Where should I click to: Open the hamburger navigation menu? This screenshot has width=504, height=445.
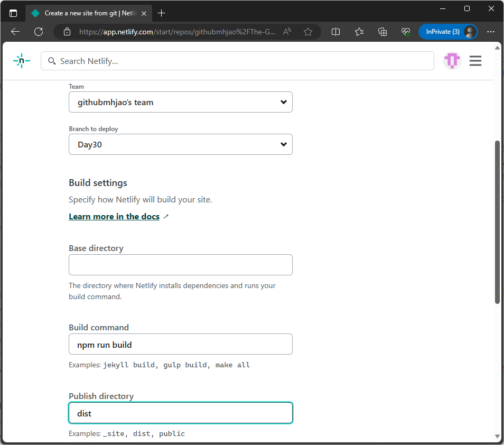pyautogui.click(x=475, y=61)
